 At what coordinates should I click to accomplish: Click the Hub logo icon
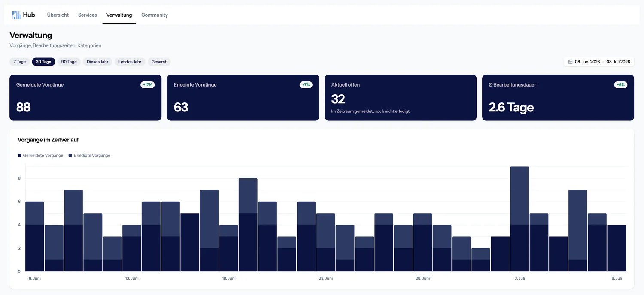[x=16, y=15]
